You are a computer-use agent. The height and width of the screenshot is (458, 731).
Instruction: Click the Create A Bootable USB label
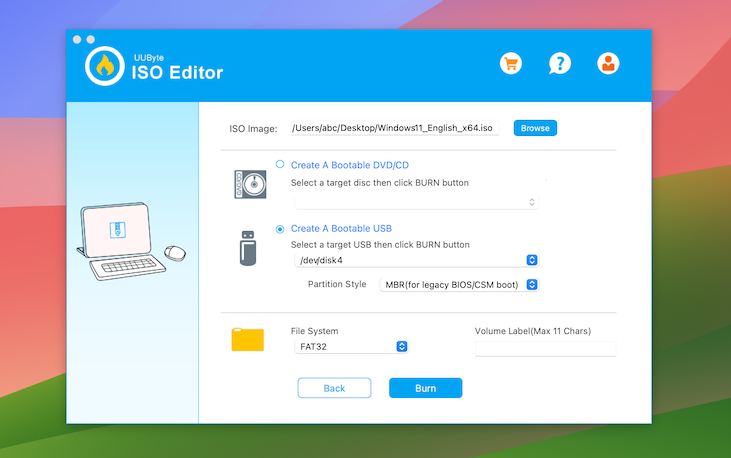pos(341,229)
